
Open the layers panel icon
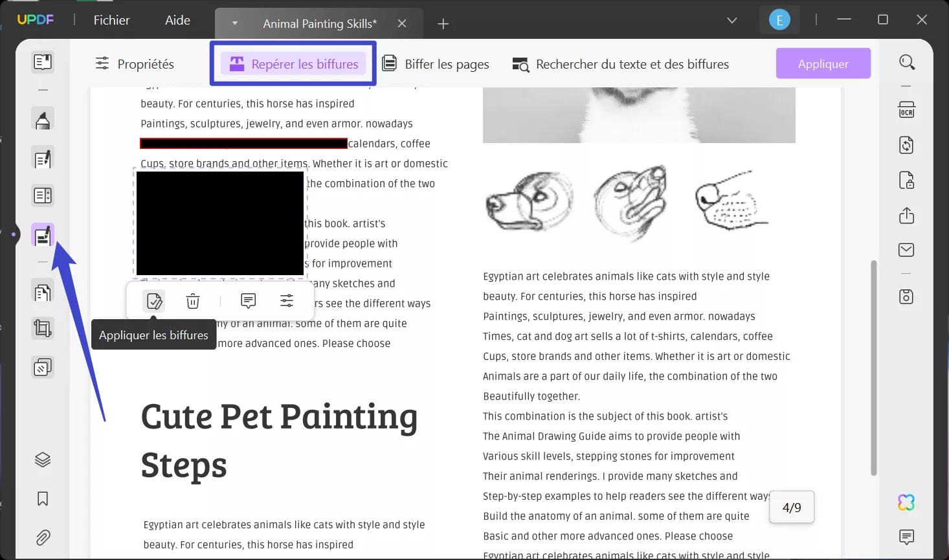pyautogui.click(x=43, y=460)
